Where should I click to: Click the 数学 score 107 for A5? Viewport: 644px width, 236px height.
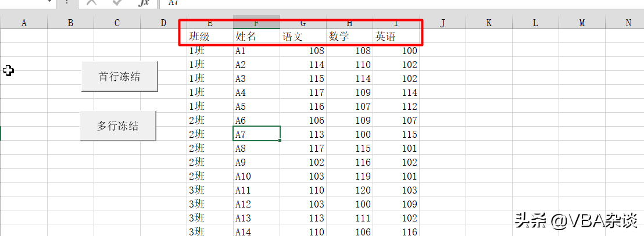point(349,106)
